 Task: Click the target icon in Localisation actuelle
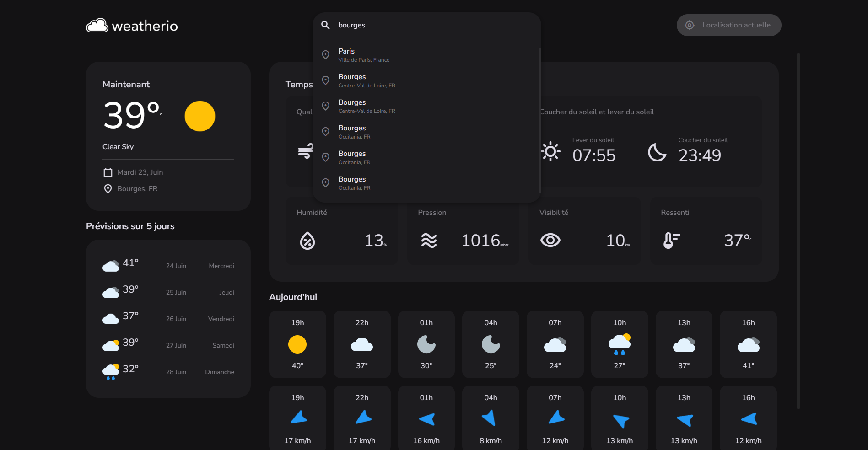click(x=690, y=25)
